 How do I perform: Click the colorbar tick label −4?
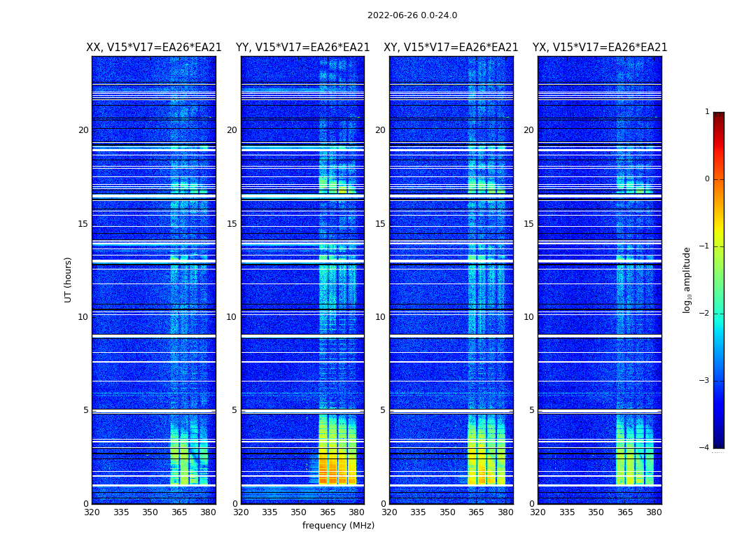point(704,448)
